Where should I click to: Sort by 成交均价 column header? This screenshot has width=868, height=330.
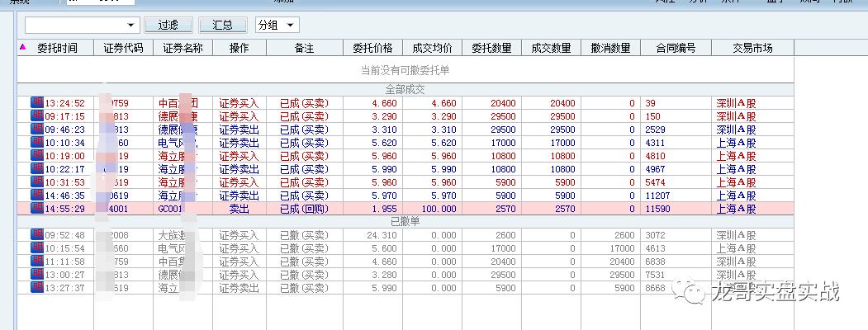[x=432, y=48]
